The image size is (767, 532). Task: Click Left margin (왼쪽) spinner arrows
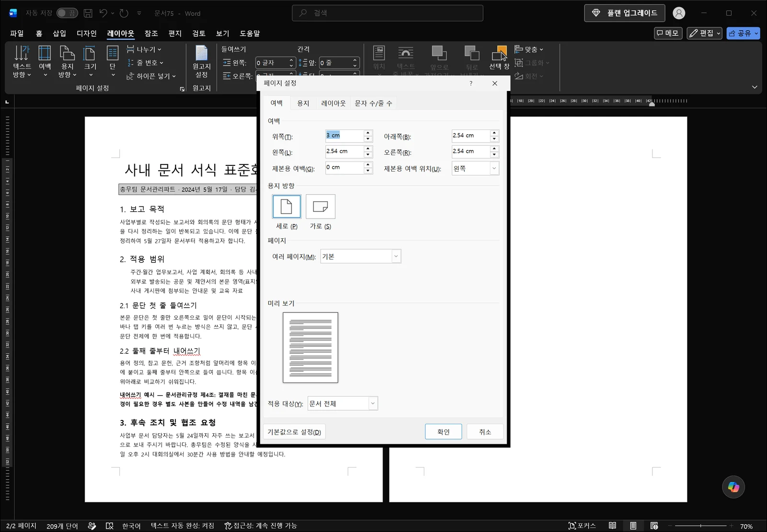(x=368, y=151)
